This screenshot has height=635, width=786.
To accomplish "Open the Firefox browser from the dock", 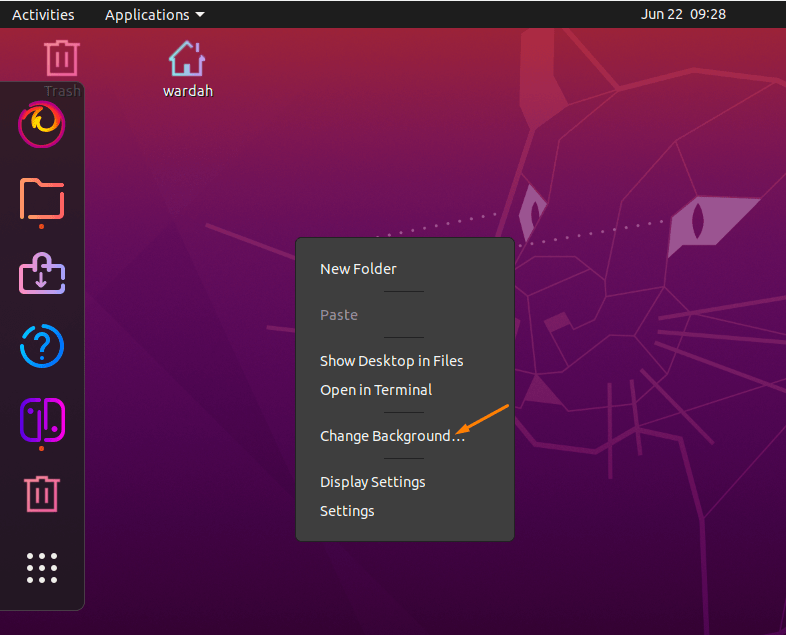I will (x=42, y=124).
